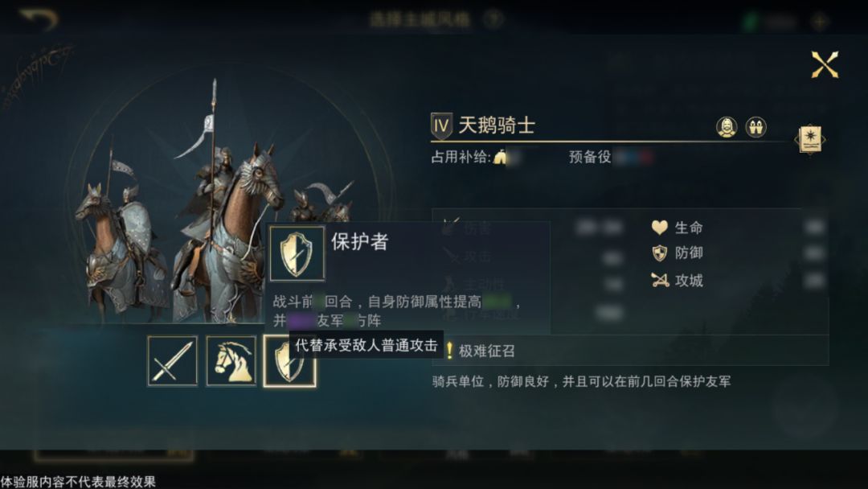Click the twin figures icon
The height and width of the screenshot is (489, 868).
tap(755, 127)
